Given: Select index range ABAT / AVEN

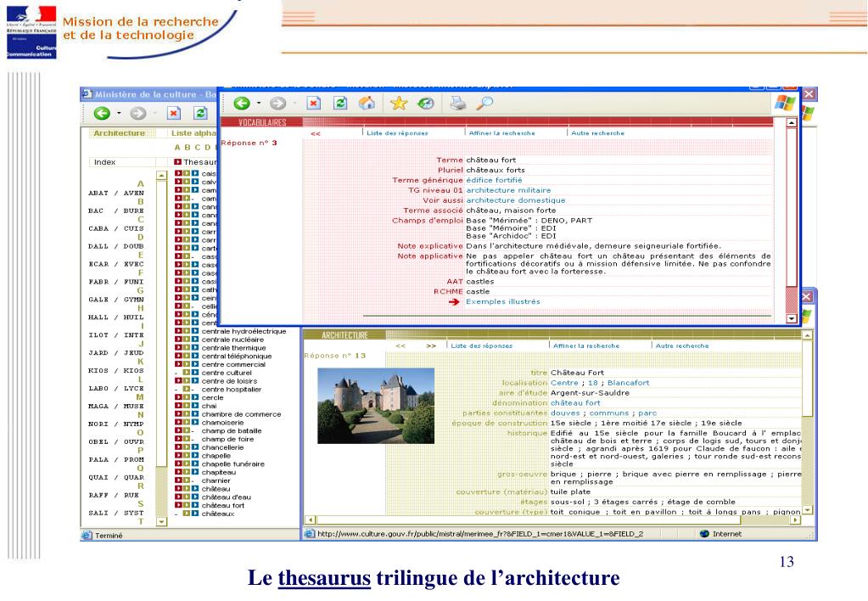Looking at the screenshot, I should click(115, 193).
